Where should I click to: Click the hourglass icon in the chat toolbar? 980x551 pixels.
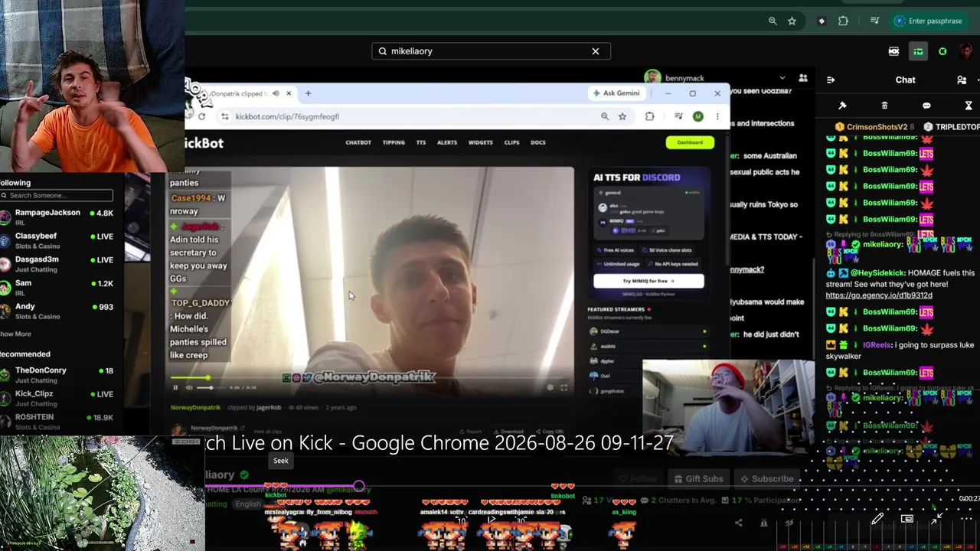point(969,106)
